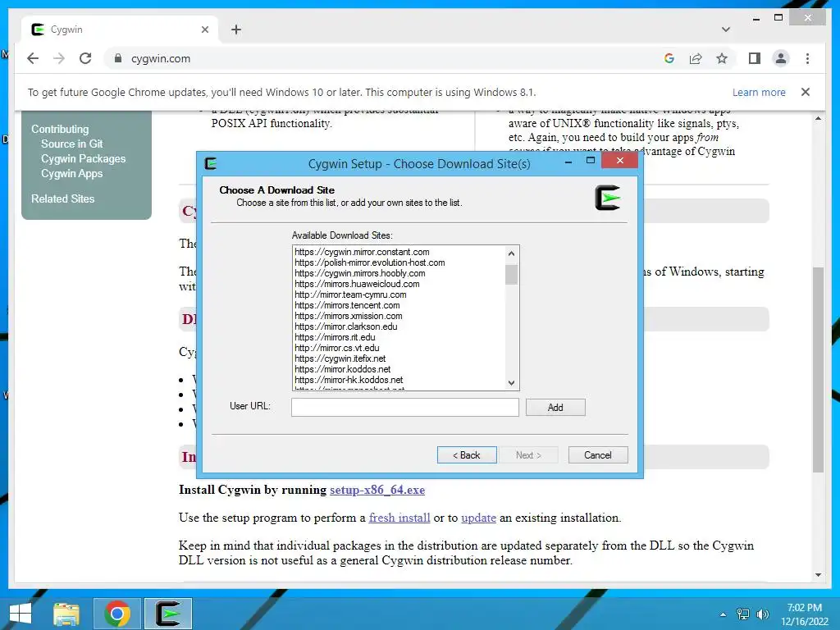
Task: Click Cygwin Setup title bar icon
Action: pyautogui.click(x=211, y=163)
